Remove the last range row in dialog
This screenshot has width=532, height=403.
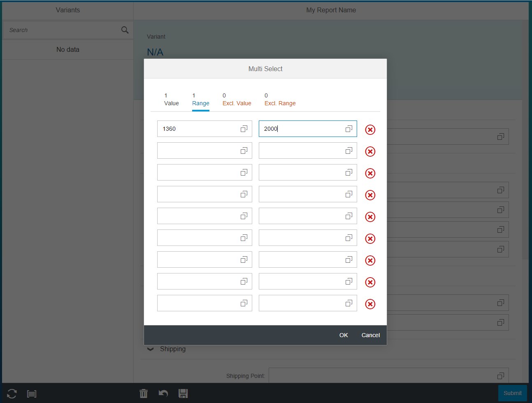pyautogui.click(x=370, y=304)
